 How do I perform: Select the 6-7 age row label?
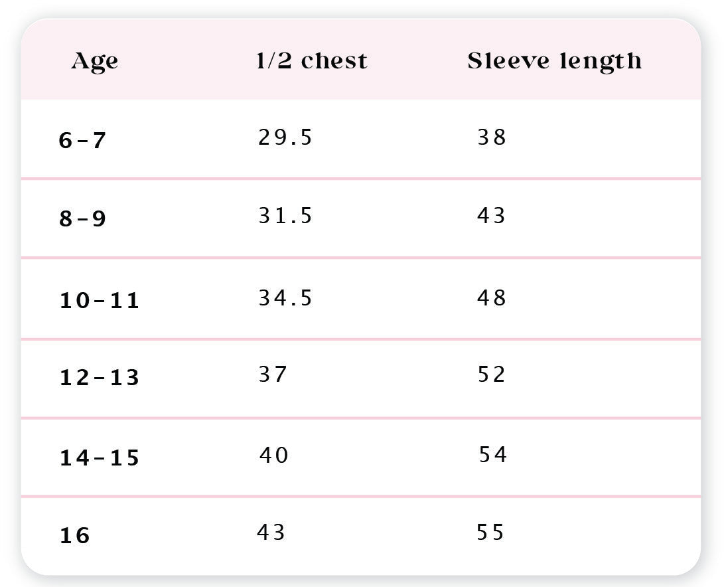point(82,141)
